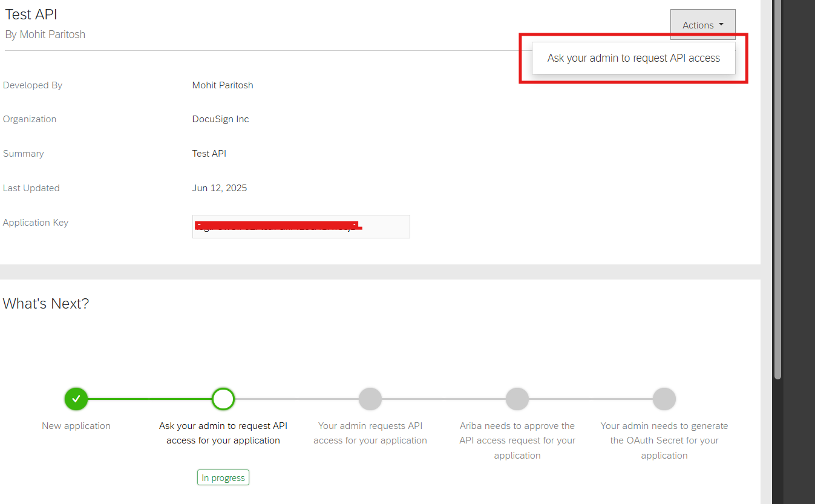Choose 'Ask your admin to request API access'
The image size is (815, 504).
(633, 58)
